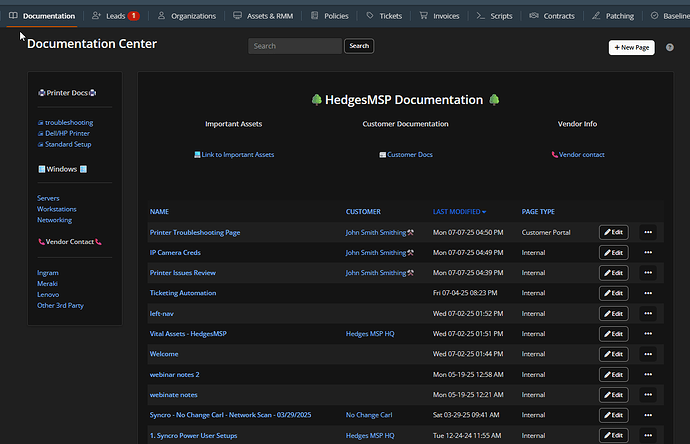The width and height of the screenshot is (690, 444).
Task: Open the Tickets tab
Action: click(384, 16)
